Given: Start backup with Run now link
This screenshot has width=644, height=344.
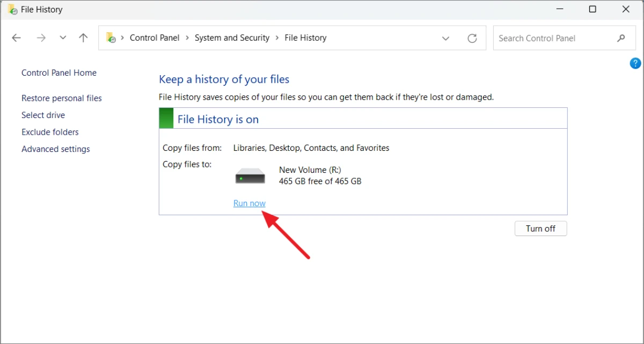Looking at the screenshot, I should pos(250,203).
